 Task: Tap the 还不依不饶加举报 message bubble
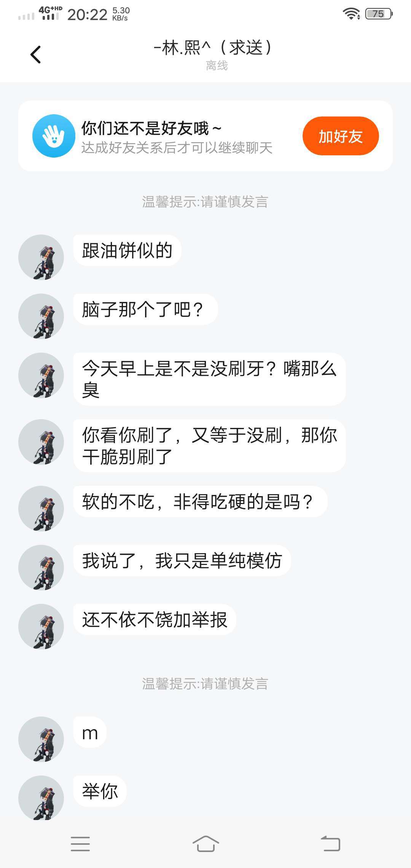(155, 620)
